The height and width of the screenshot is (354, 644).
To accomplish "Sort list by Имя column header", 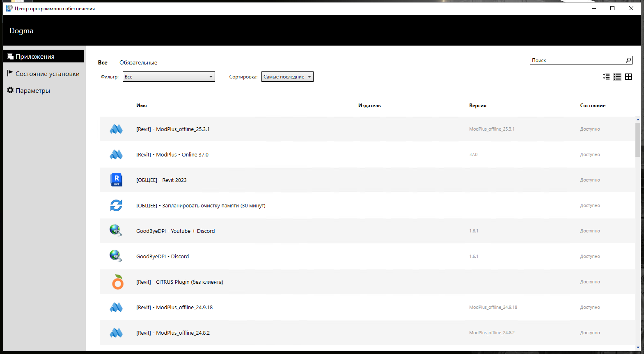I will (142, 106).
